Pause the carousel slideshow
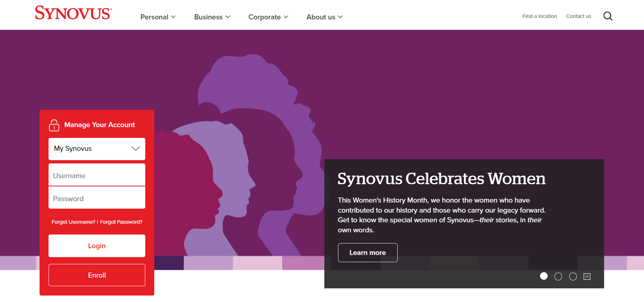The height and width of the screenshot is (302, 644). [x=587, y=276]
